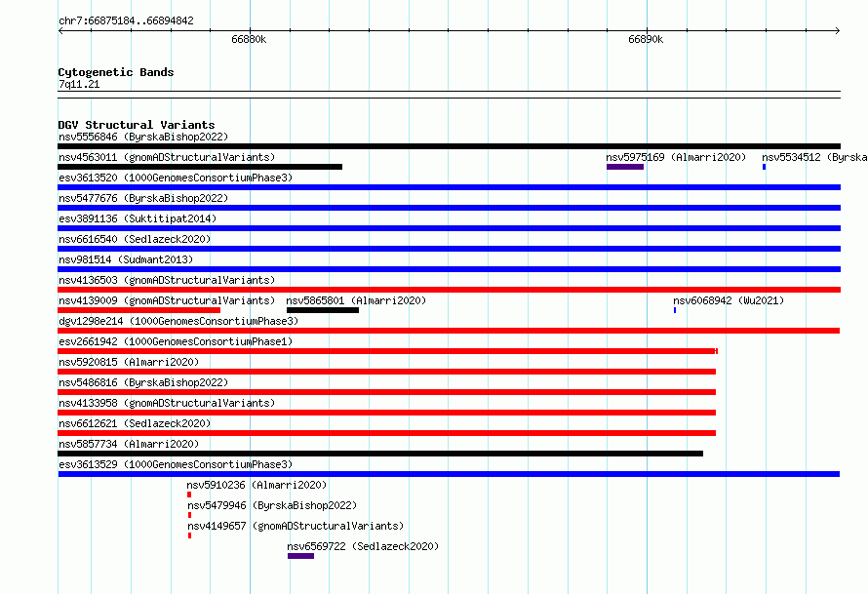Viewport: 868px width, 594px height.
Task: Click the small red marker of nsv5479946
Action: 190,515
